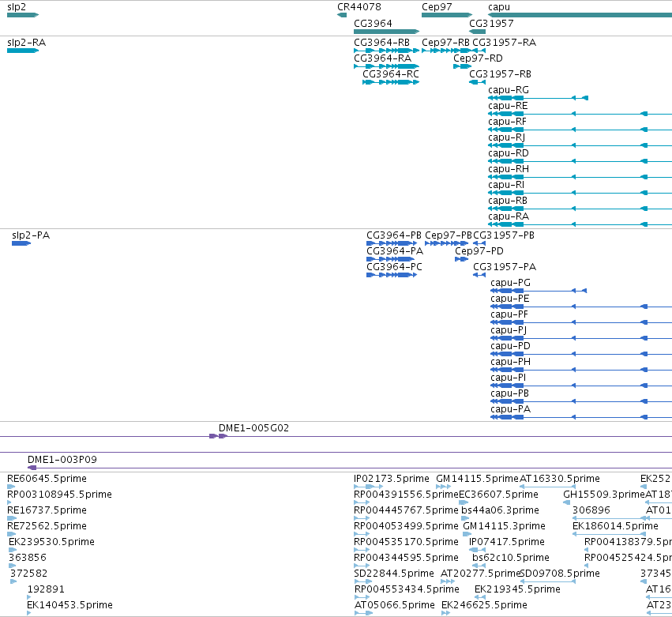Screen dimensions: 672x617
Task: Click the capu-RA transcript
Action: [x=580, y=224]
